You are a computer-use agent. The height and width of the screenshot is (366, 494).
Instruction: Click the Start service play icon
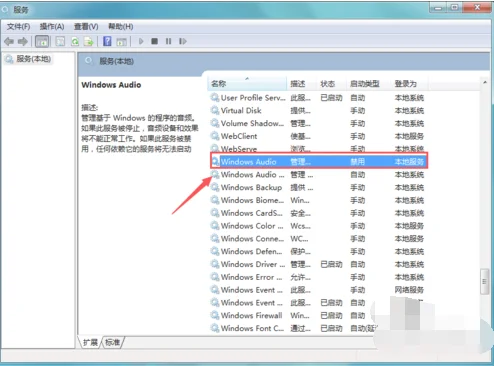coord(141,41)
